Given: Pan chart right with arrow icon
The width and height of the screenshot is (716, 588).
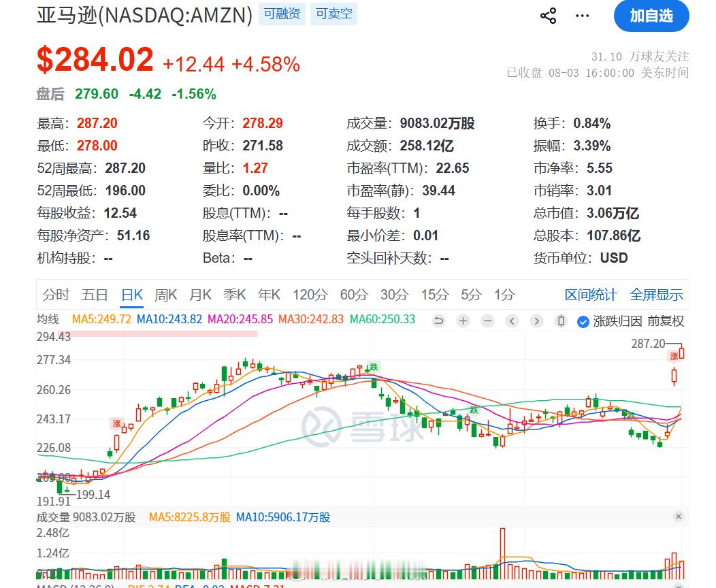Looking at the screenshot, I should (x=536, y=321).
